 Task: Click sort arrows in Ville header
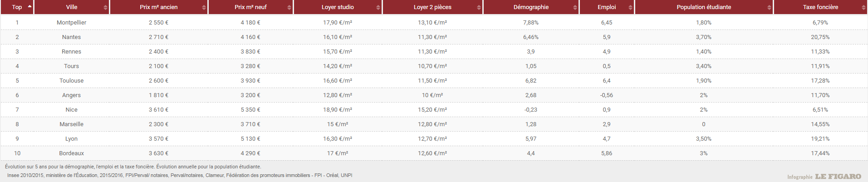[x=105, y=7]
